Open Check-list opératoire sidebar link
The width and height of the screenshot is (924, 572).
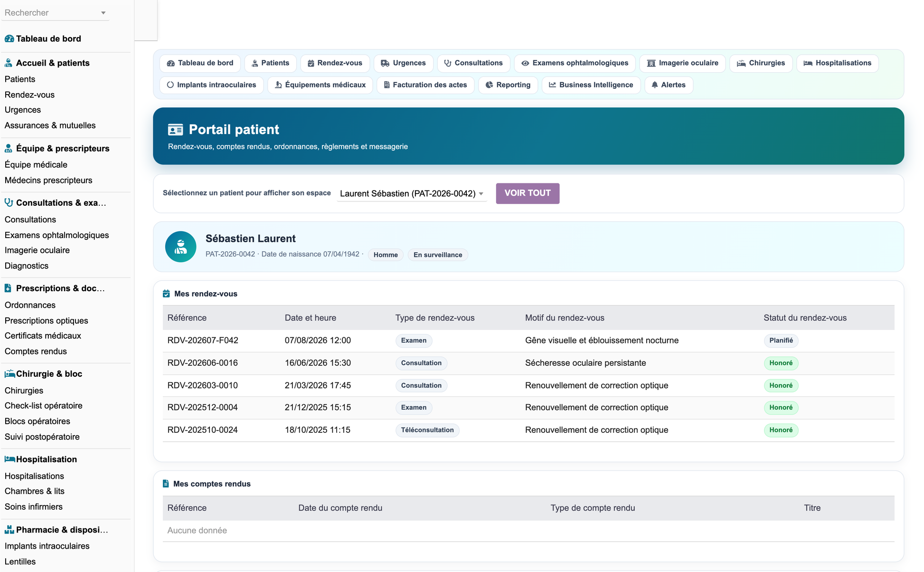43,406
